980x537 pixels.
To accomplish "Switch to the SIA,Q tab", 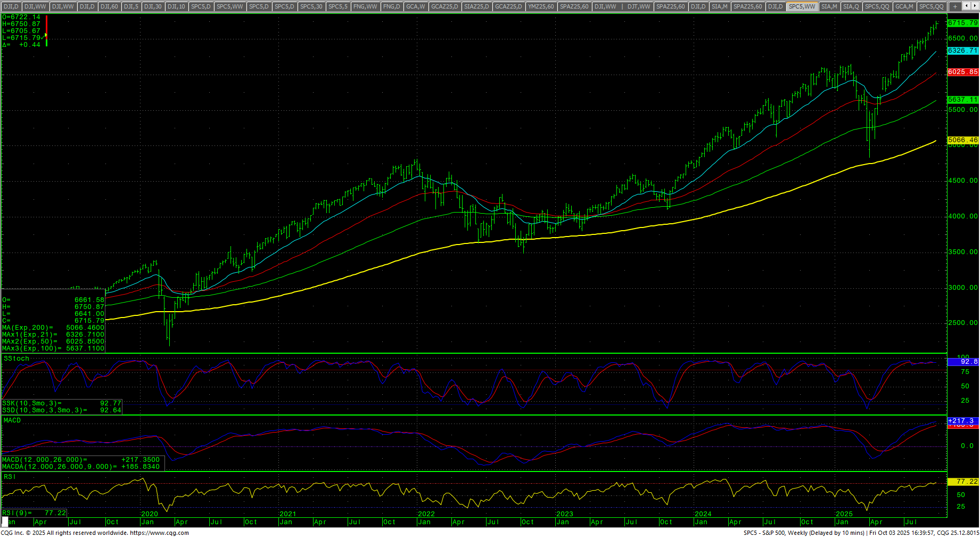I will coord(851,6).
